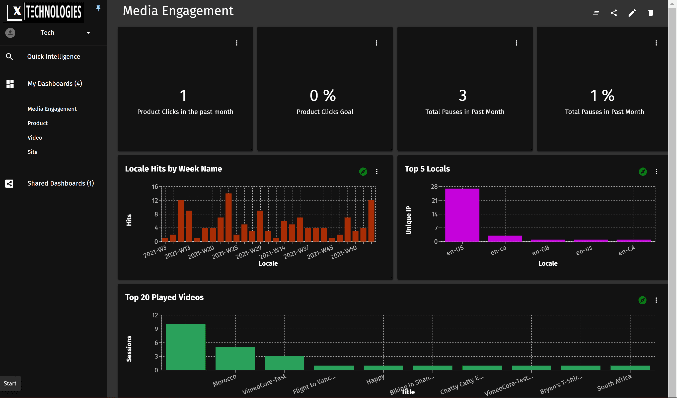Click the Quick Intelligence search icon
The image size is (677, 398).
pyautogui.click(x=9, y=57)
